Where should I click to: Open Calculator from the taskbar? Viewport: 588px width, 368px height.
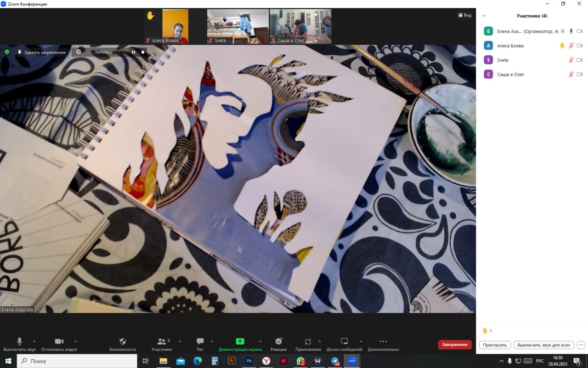tap(215, 361)
